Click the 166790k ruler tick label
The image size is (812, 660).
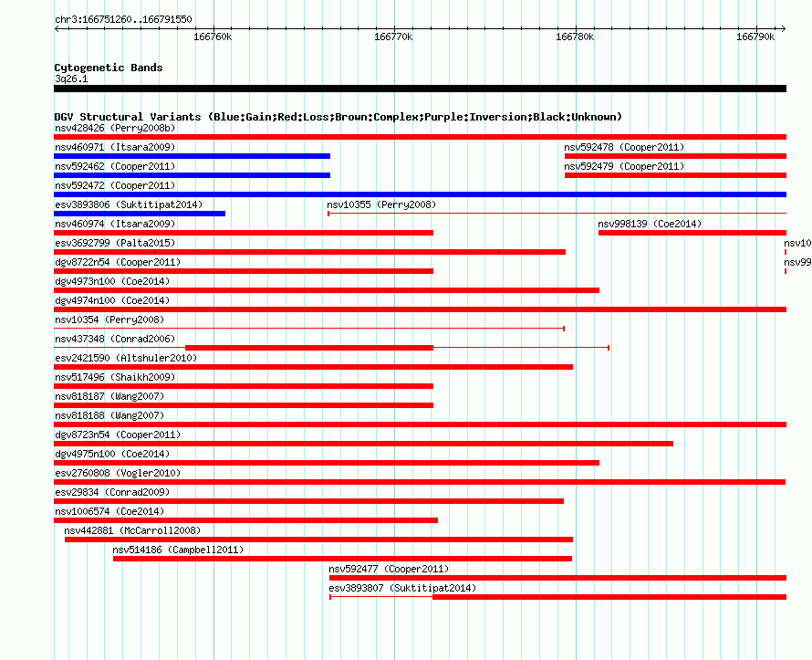[755, 37]
